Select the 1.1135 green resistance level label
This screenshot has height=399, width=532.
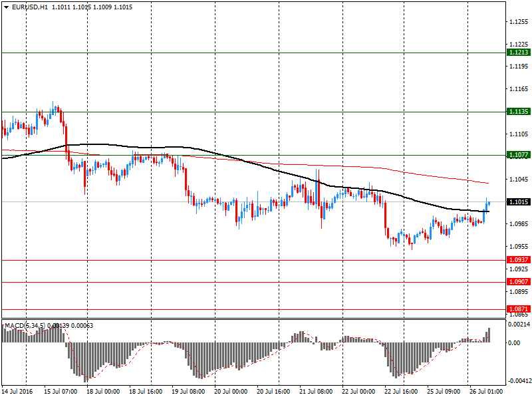pos(519,111)
